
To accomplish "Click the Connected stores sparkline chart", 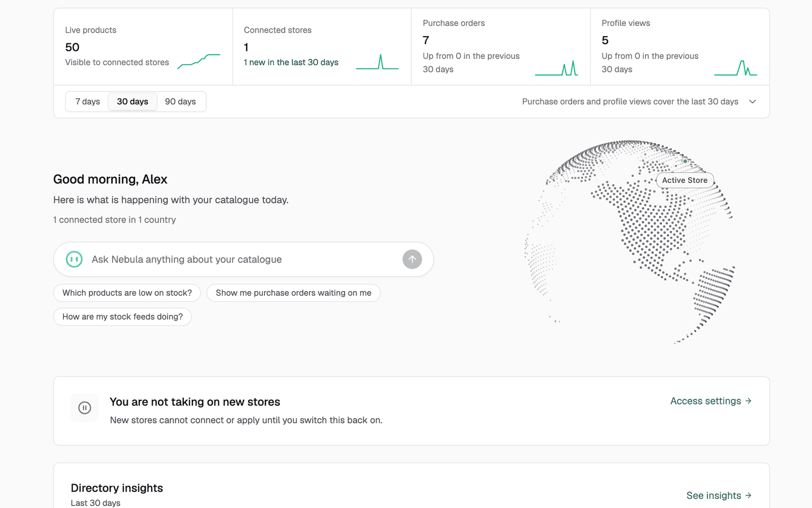I will (x=377, y=61).
